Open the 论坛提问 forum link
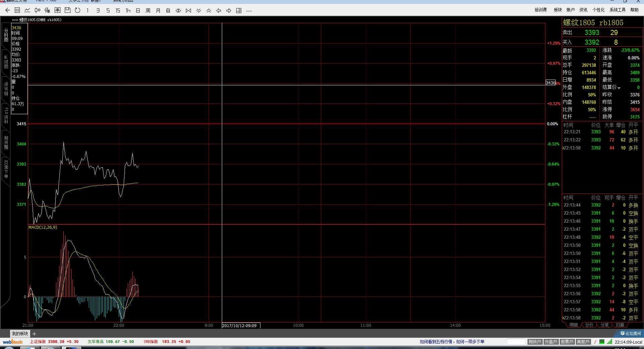 coord(631,334)
